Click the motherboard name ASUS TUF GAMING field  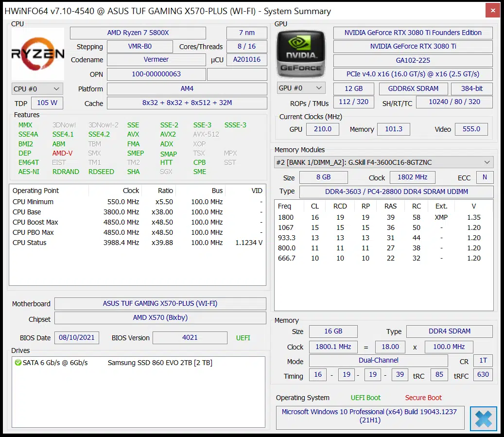tap(160, 303)
